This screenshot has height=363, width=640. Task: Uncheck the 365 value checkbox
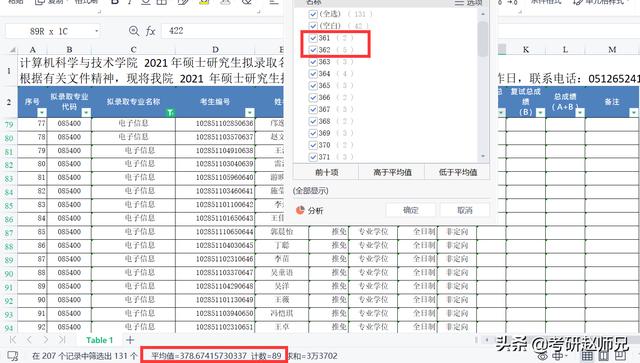coord(313,85)
